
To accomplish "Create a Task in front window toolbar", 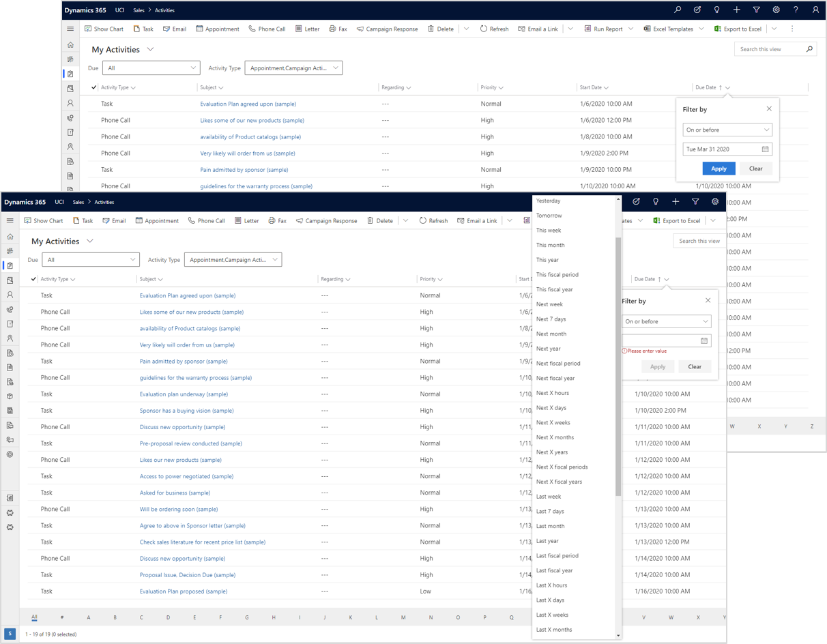I will coord(83,220).
